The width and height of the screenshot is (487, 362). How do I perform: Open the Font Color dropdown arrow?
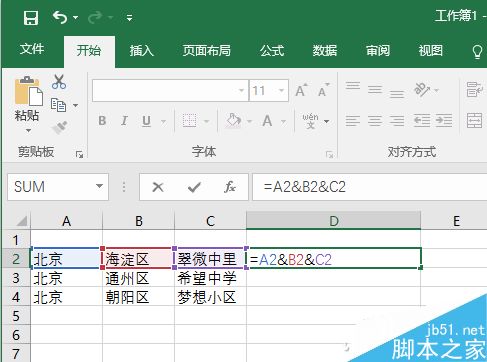tap(283, 121)
